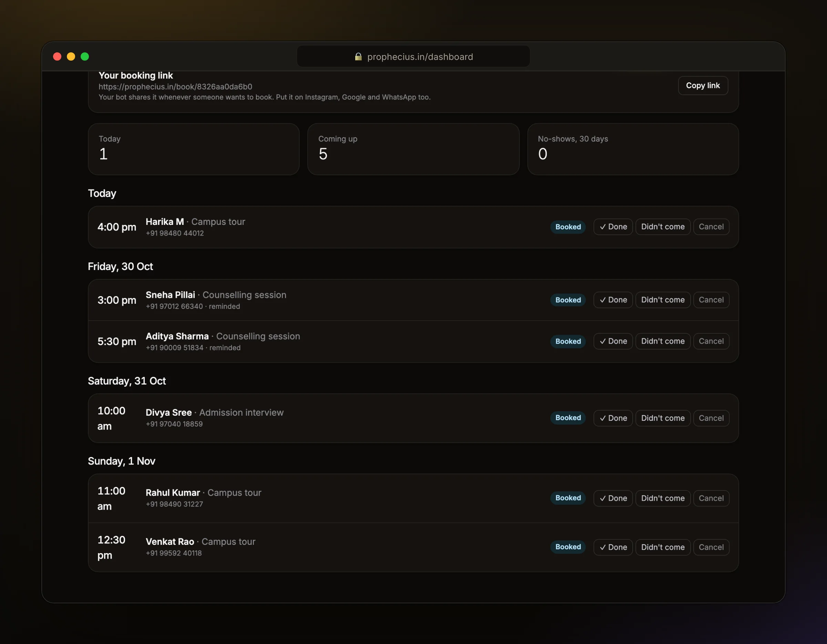Open the No-shows, 30 days card

[633, 149]
